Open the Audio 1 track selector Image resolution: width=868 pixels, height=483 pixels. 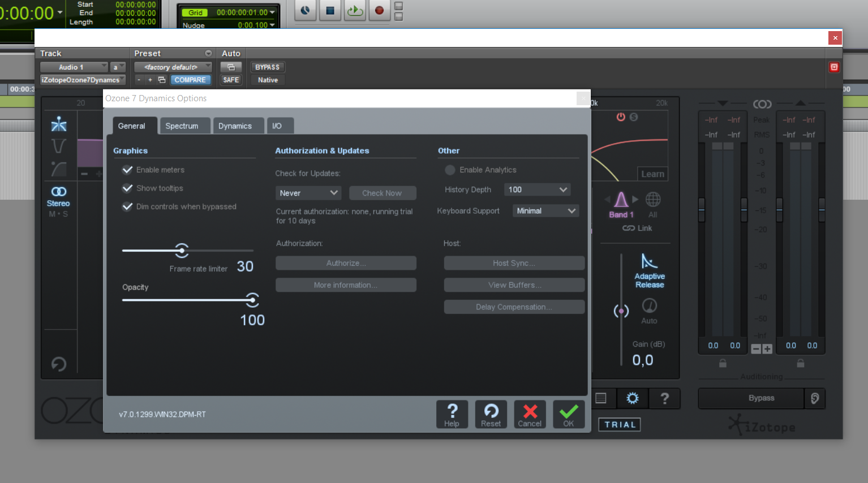tap(74, 67)
